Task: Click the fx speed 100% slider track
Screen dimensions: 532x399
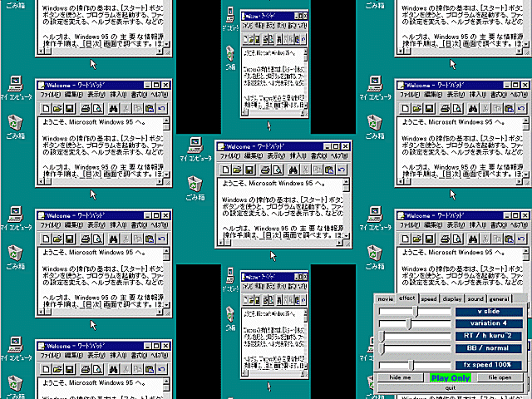Action: coord(415,365)
